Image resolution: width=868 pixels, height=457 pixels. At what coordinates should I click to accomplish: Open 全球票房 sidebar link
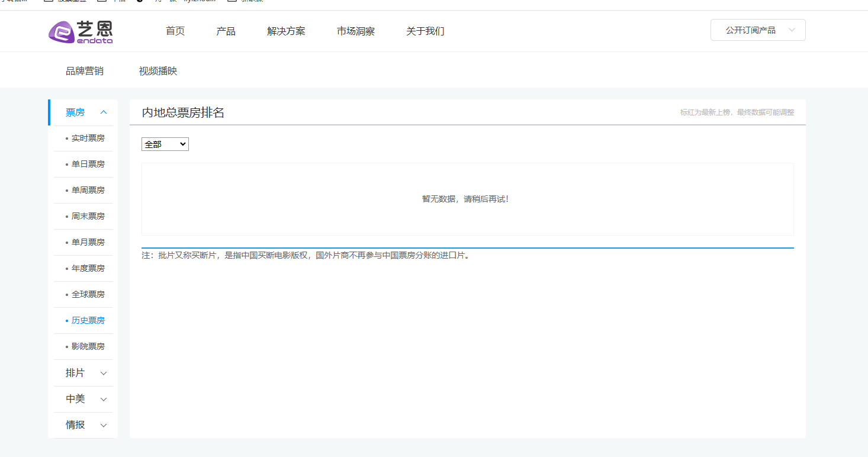(x=88, y=295)
